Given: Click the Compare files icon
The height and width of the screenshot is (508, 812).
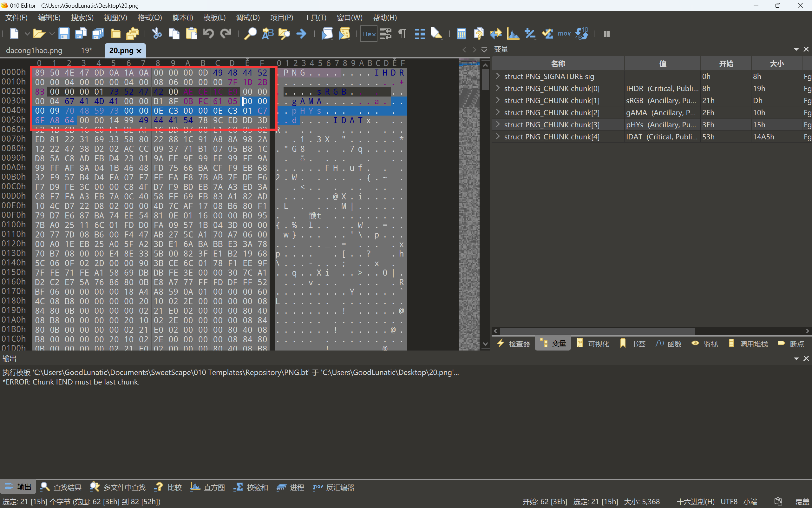Looking at the screenshot, I should (479, 34).
